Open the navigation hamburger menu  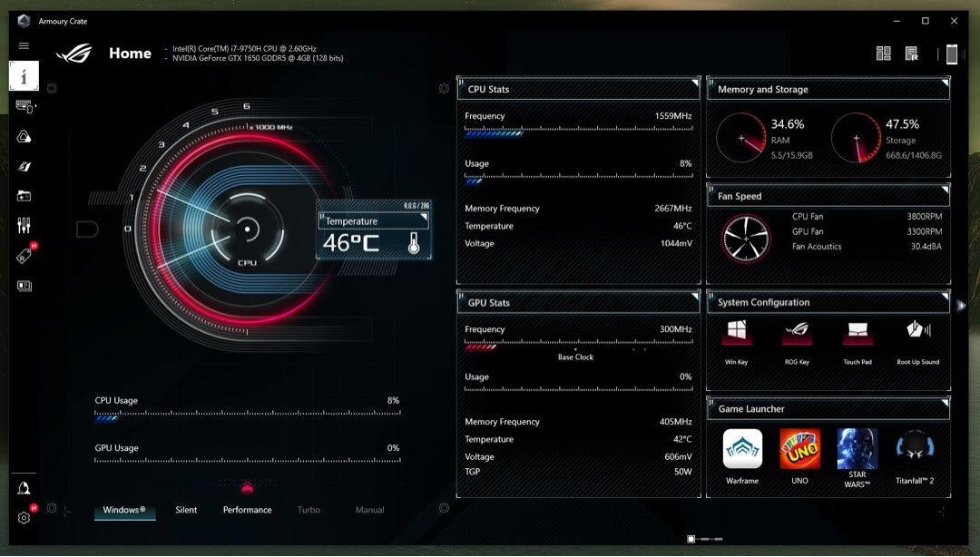click(24, 45)
